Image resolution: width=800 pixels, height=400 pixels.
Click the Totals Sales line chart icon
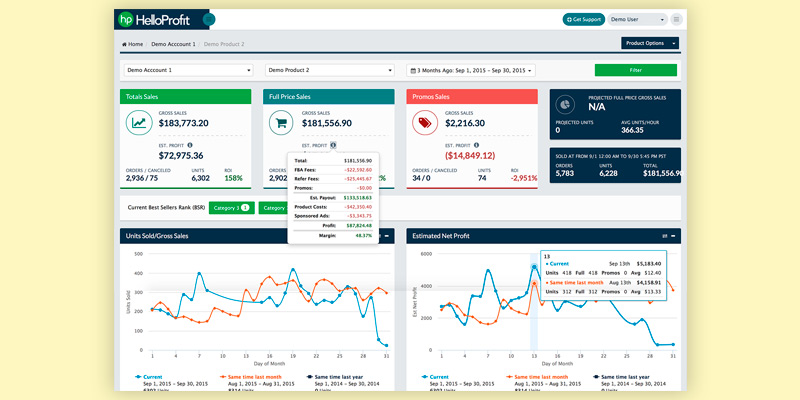[138, 122]
